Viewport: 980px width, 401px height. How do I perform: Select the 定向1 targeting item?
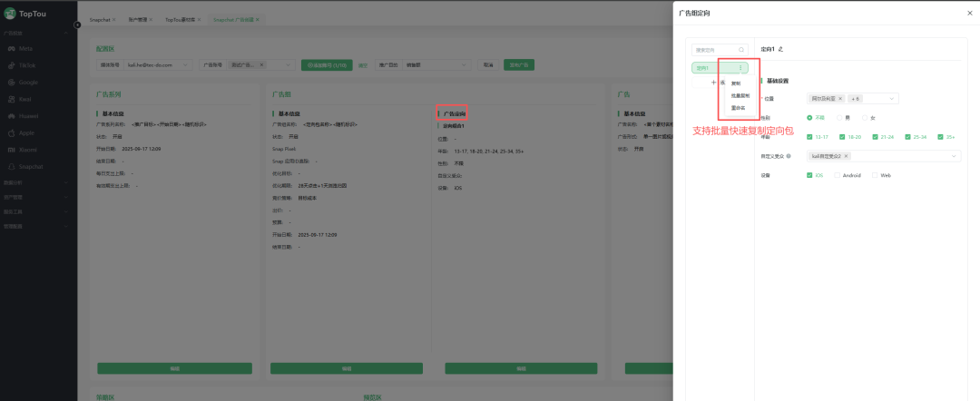pyautogui.click(x=720, y=67)
